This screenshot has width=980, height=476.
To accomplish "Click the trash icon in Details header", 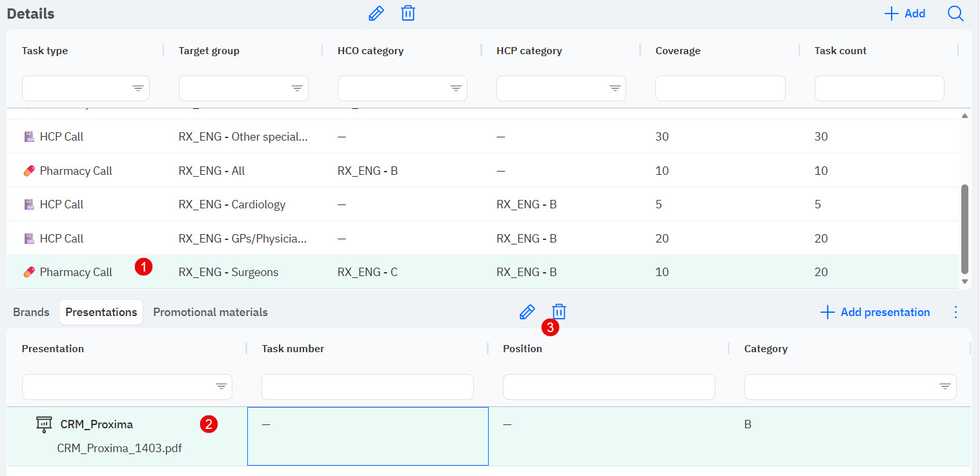I will click(408, 14).
